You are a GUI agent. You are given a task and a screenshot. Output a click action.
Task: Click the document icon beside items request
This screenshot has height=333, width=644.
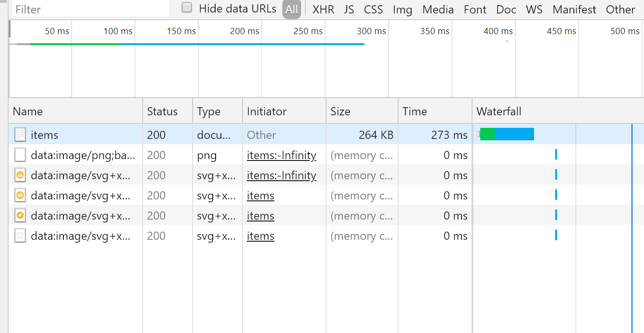(x=20, y=135)
